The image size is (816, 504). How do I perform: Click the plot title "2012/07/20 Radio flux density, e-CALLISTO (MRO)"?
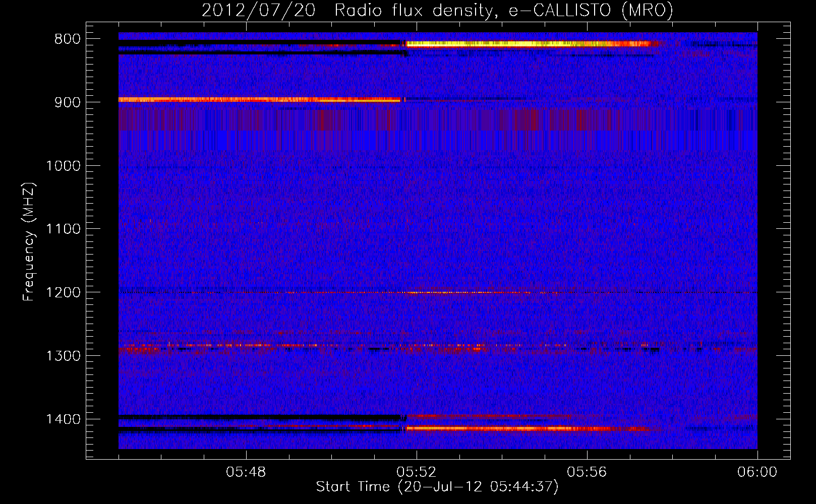[x=437, y=11]
